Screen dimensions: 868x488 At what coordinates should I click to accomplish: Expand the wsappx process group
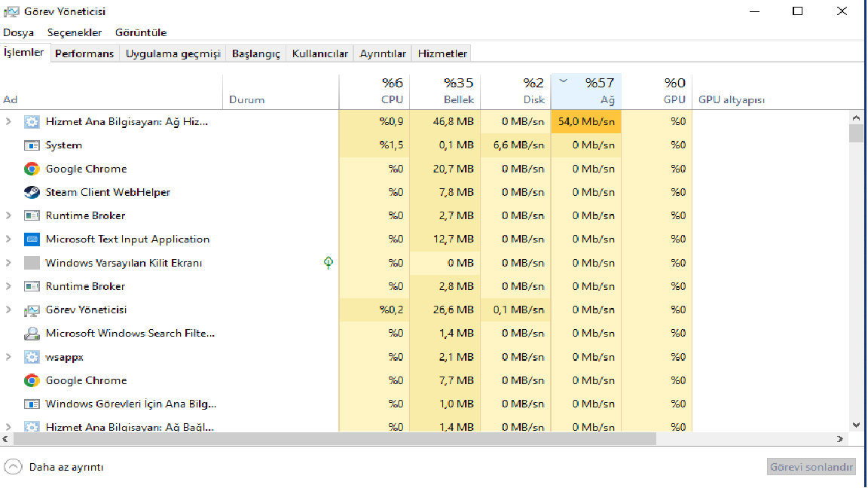point(8,357)
